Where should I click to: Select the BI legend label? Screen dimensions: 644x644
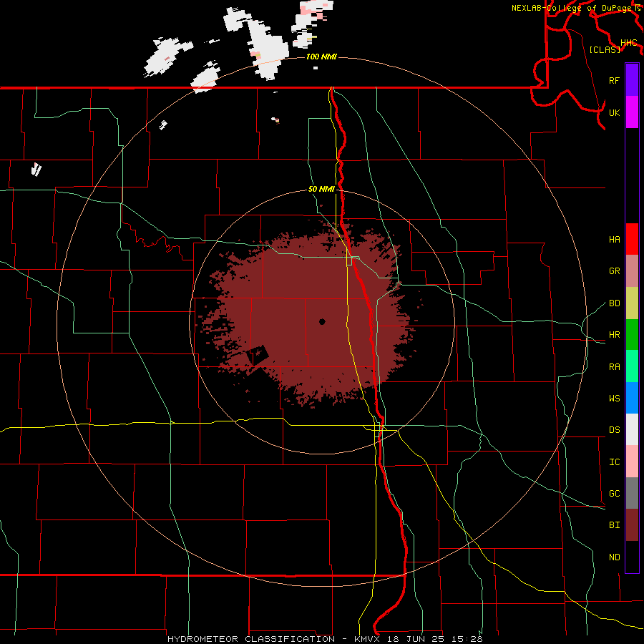coord(614,525)
